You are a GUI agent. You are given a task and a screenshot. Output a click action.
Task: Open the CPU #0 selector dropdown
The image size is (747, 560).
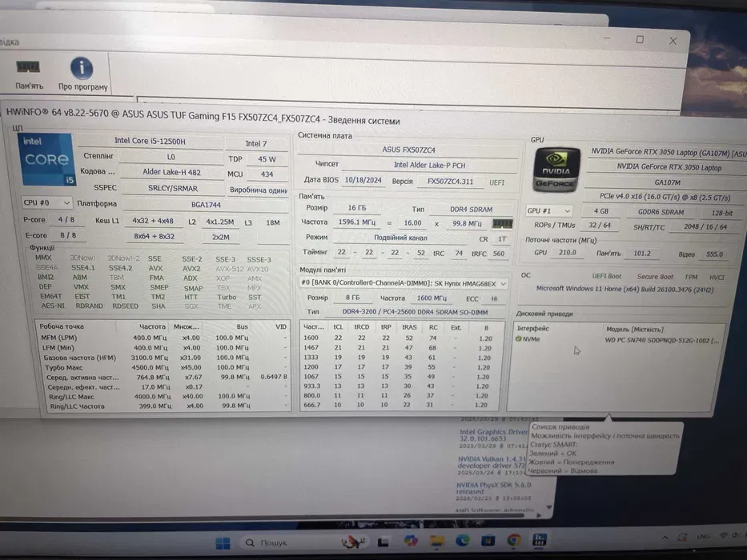coord(46,203)
